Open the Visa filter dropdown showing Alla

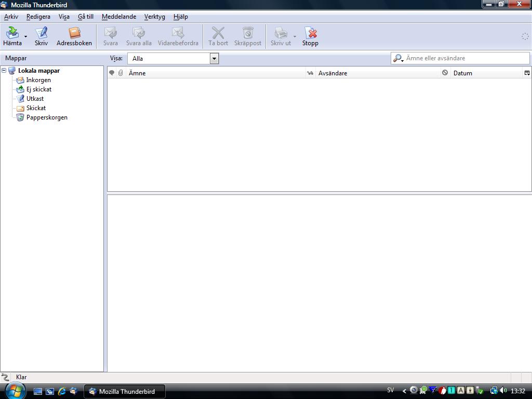173,58
